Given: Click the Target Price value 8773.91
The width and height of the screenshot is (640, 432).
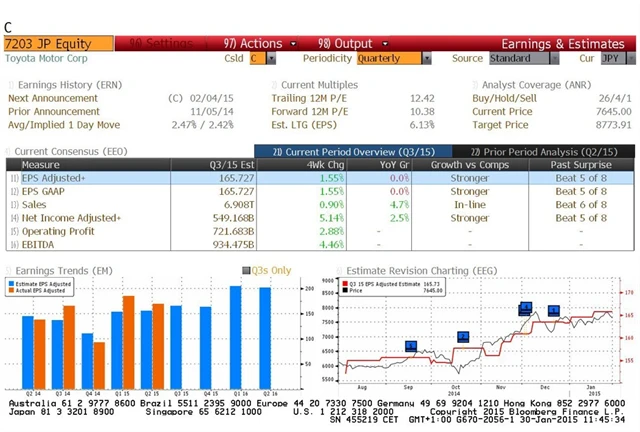Looking at the screenshot, I should (x=613, y=125).
